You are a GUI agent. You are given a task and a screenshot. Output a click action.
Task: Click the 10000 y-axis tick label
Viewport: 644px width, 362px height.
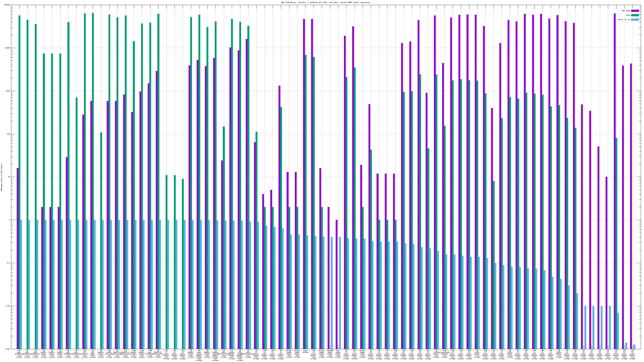pos(8,48)
